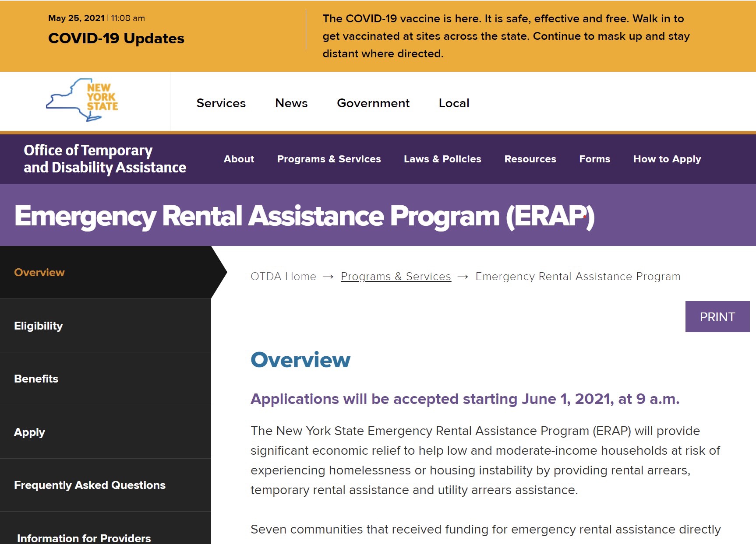Viewport: 756px width, 544px height.
Task: Open Frequently Asked Questions in the sidebar
Action: click(90, 485)
